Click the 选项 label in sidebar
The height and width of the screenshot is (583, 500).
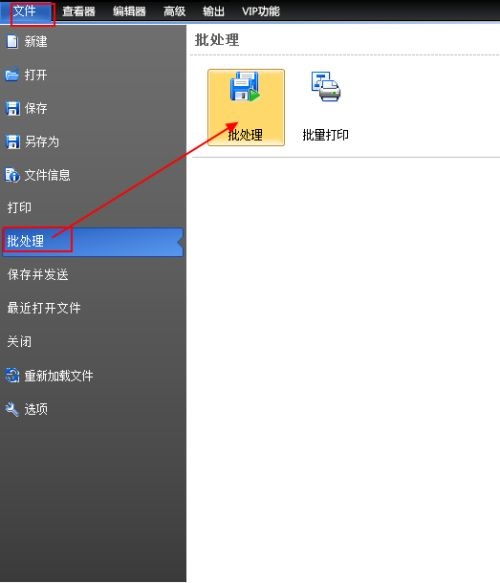(36, 409)
